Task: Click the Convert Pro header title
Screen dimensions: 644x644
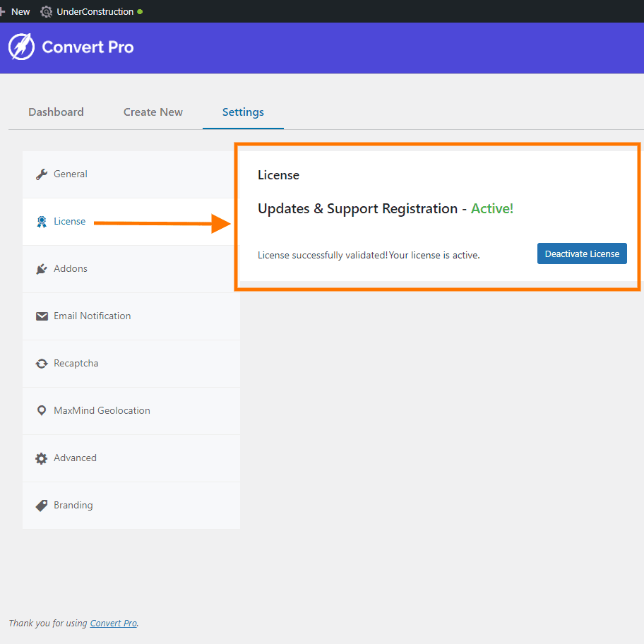Action: [88, 47]
